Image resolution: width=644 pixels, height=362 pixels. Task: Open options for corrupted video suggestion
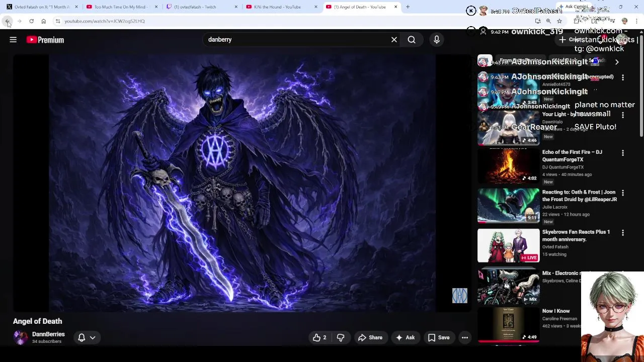click(x=623, y=77)
